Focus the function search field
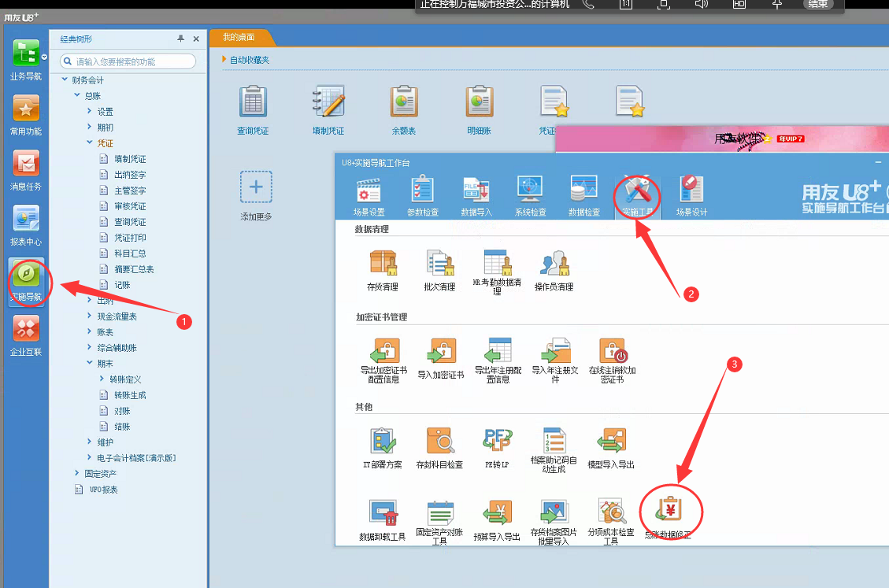889x588 pixels. [x=128, y=61]
